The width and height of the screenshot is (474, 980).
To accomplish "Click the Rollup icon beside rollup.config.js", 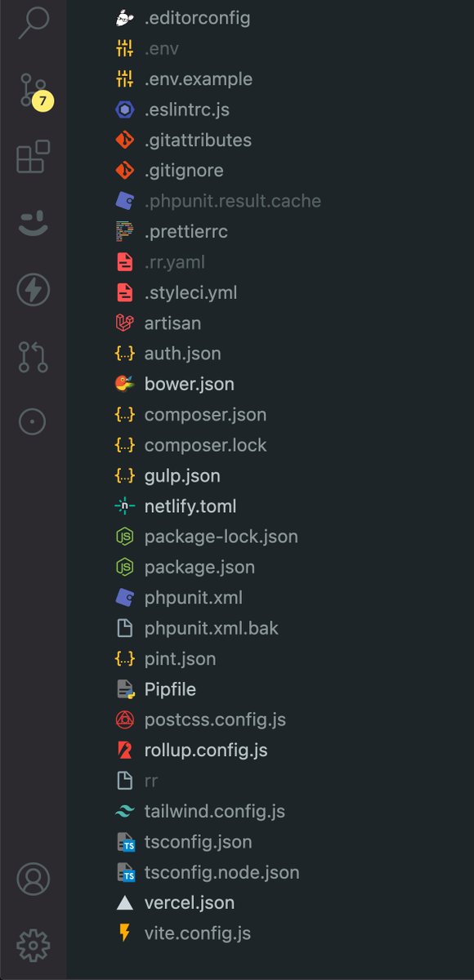I will click(124, 751).
